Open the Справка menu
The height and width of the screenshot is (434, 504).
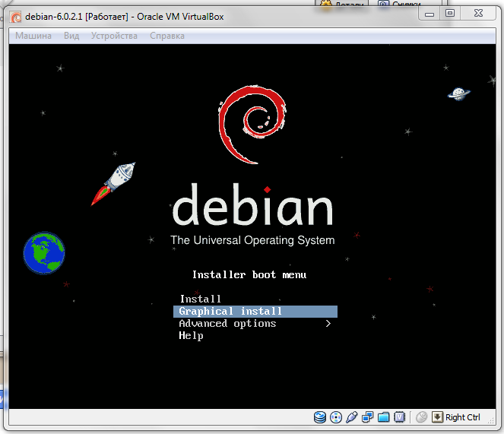167,36
